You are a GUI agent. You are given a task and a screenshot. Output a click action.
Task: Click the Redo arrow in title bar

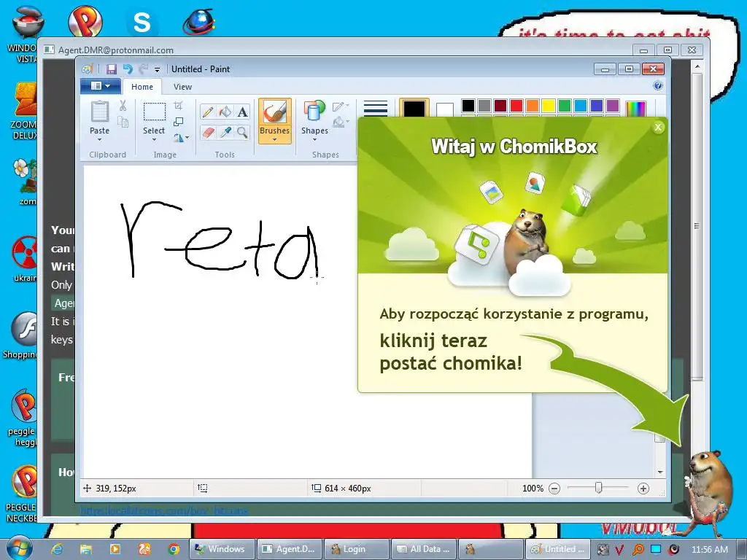tap(144, 69)
